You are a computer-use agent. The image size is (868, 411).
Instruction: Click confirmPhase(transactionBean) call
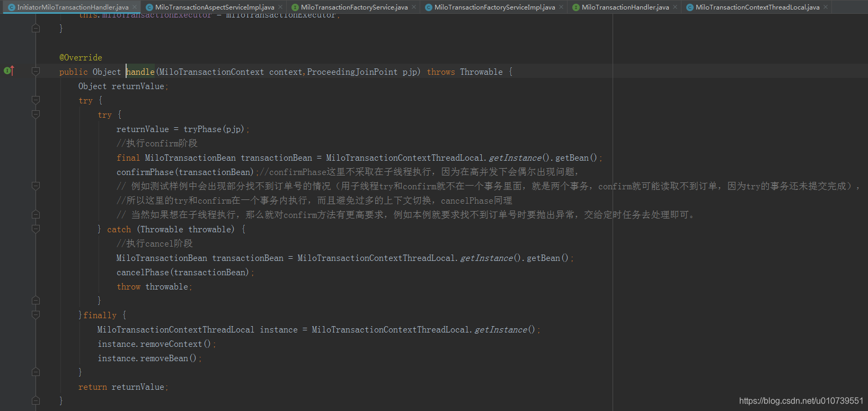point(185,172)
